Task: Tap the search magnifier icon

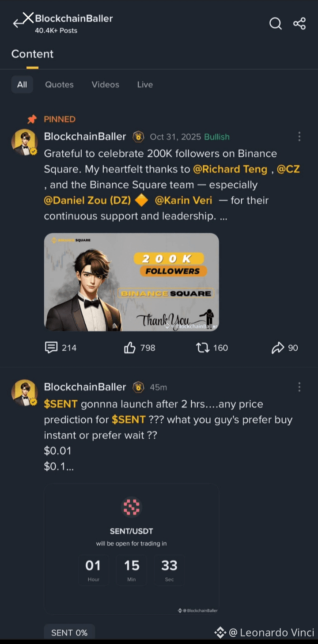Action: (276, 23)
